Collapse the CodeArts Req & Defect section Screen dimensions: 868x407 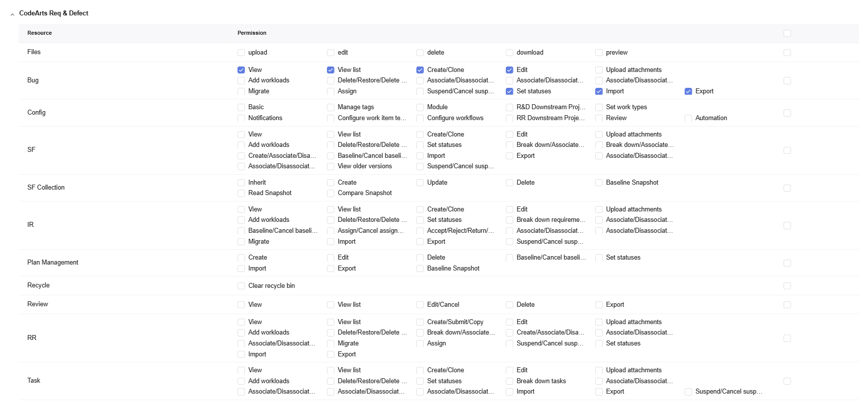pos(12,14)
